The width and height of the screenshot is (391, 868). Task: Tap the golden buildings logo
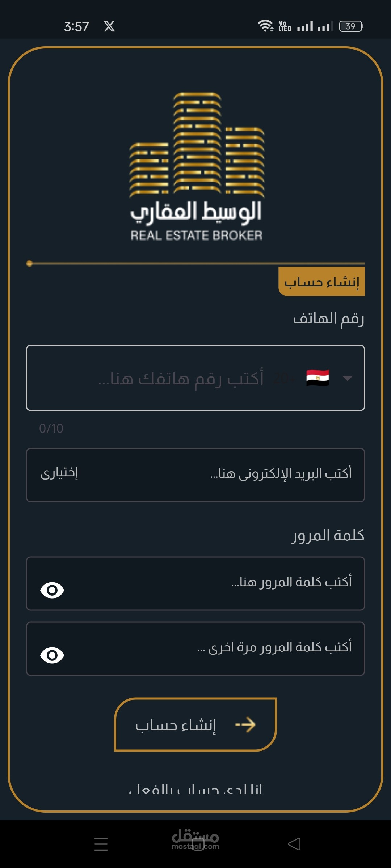[x=197, y=145]
